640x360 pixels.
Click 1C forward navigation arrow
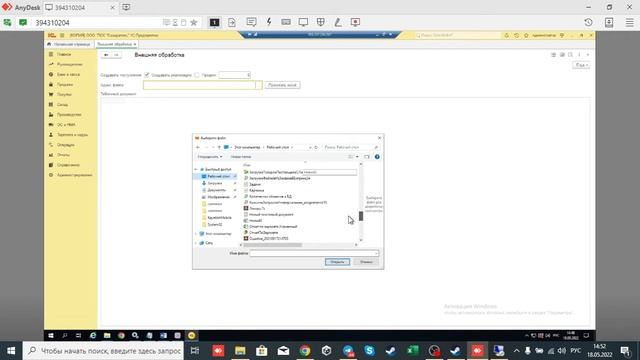[x=116, y=55]
